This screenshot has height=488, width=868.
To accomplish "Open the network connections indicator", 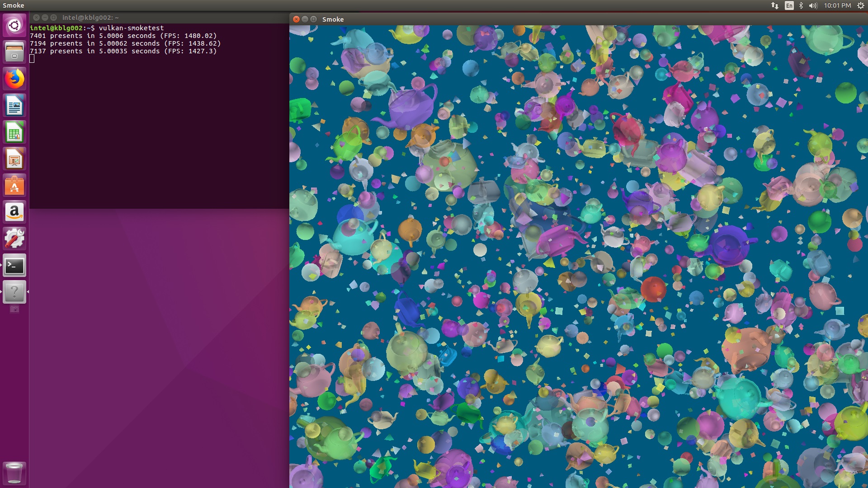I will [775, 5].
